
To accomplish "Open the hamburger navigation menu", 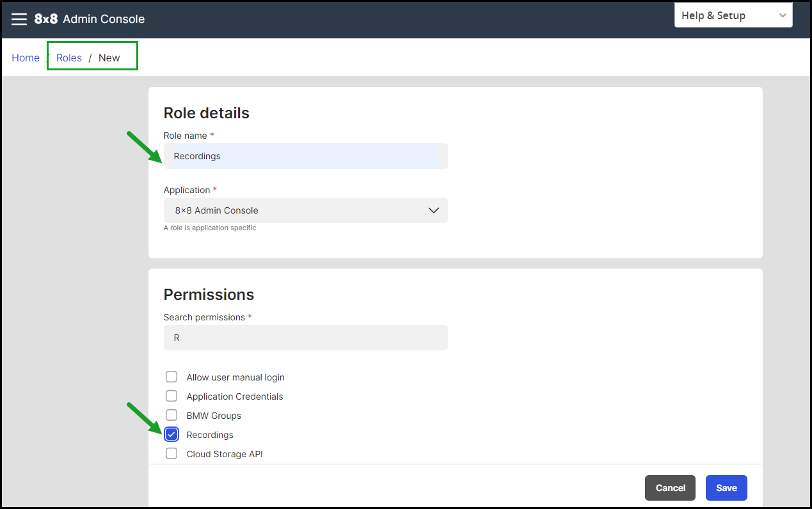I will [19, 19].
